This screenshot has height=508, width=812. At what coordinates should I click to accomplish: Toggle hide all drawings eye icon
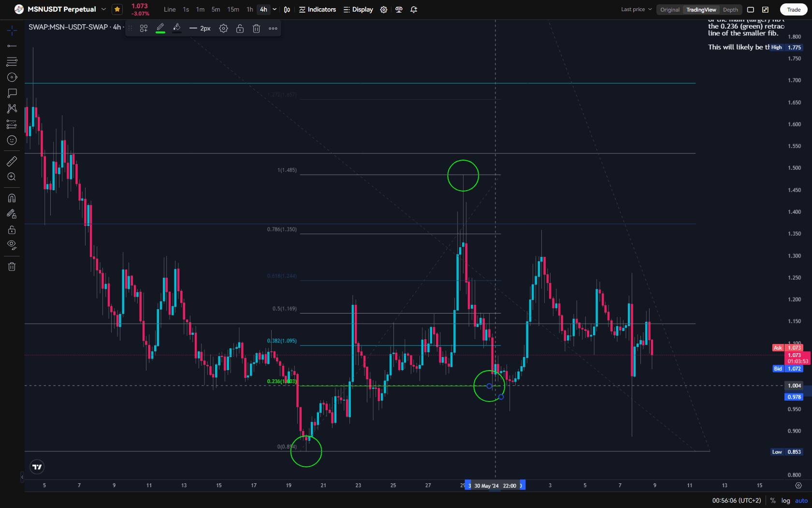coord(12,245)
